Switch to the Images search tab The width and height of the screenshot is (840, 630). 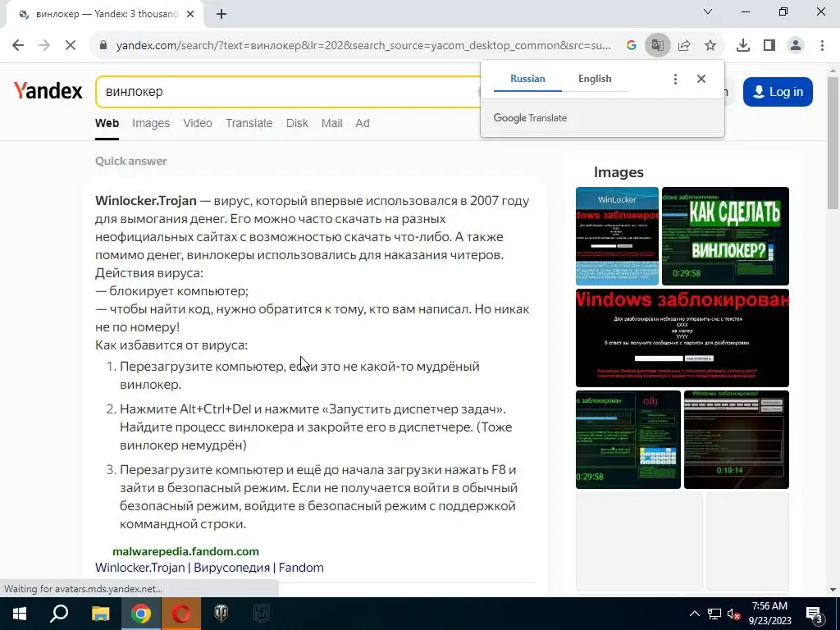pyautogui.click(x=151, y=123)
